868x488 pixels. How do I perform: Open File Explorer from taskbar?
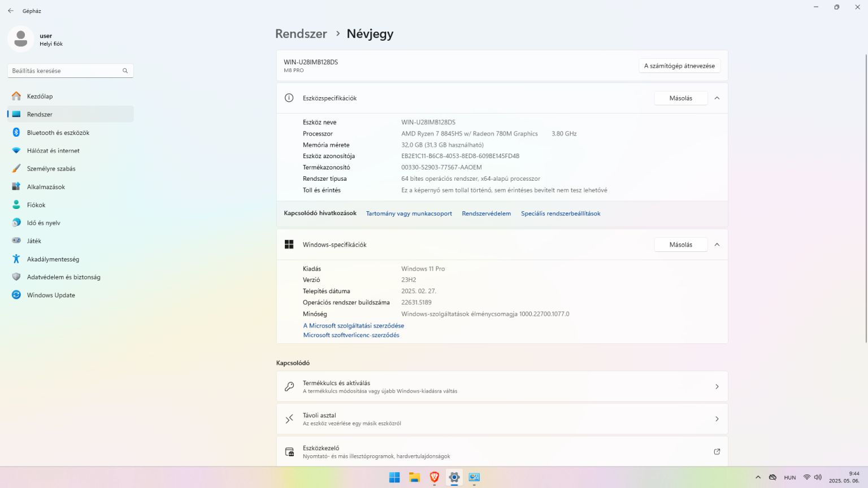414,477
